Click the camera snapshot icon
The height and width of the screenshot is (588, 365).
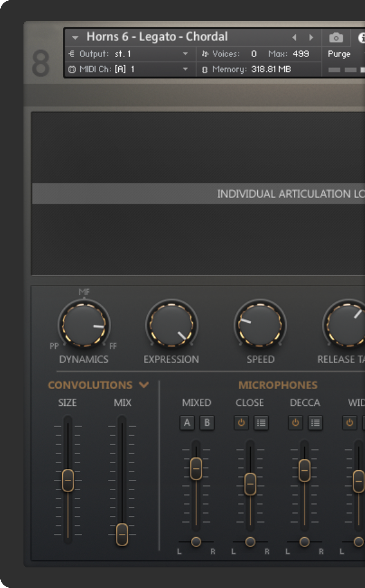point(336,38)
